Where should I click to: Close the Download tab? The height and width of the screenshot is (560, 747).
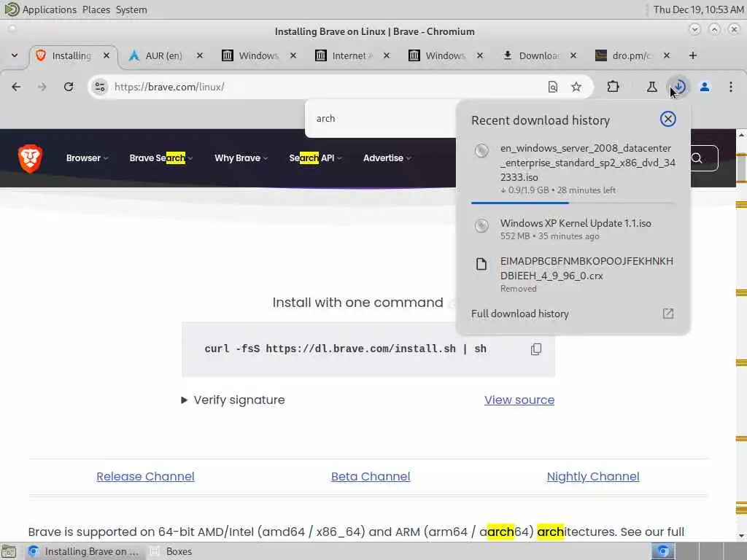tap(573, 55)
